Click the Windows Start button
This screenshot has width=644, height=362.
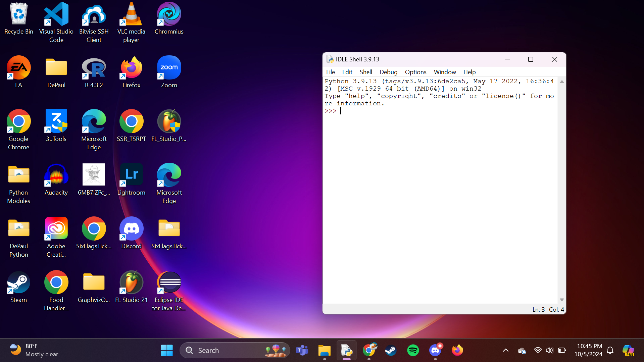click(x=167, y=350)
